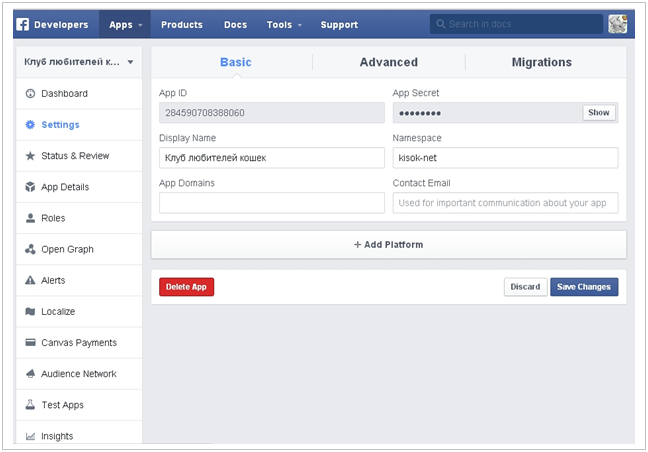This screenshot has width=648, height=452.
Task: Show the App Secret
Action: click(599, 112)
